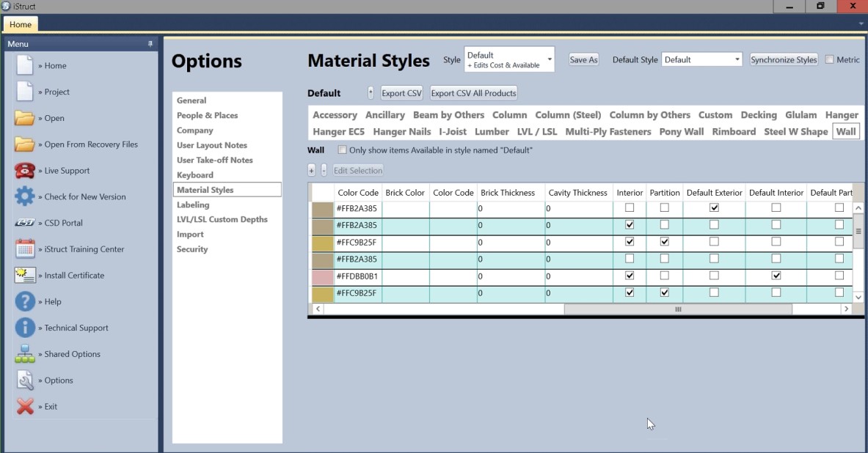The width and height of the screenshot is (868, 453).
Task: Enable the Metric checkbox
Action: pyautogui.click(x=830, y=60)
